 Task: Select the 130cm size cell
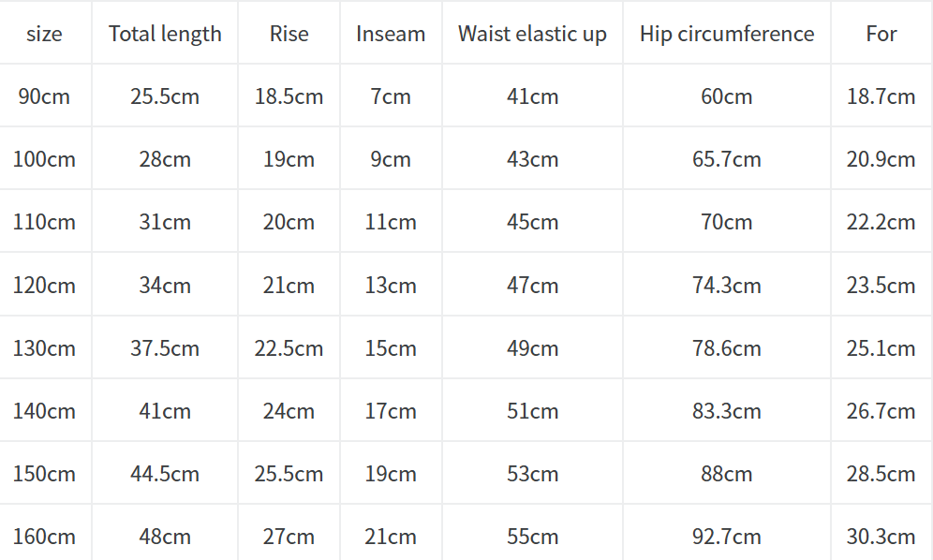44,348
